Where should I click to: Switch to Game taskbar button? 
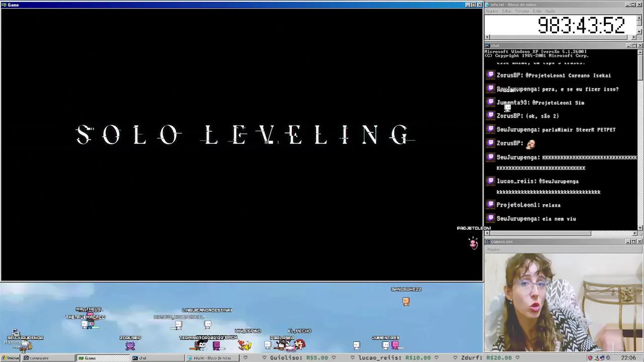click(103, 358)
